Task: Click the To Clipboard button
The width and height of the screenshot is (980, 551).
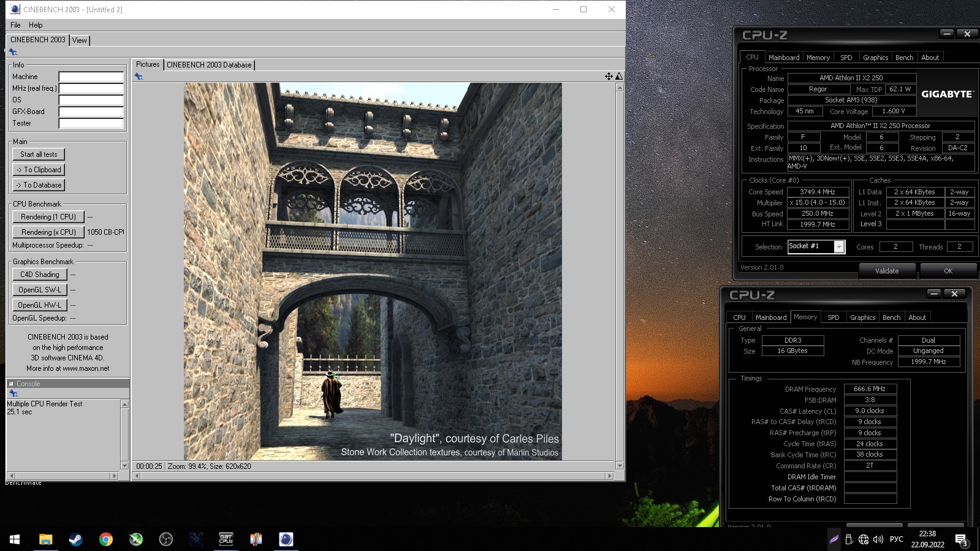Action: (39, 170)
